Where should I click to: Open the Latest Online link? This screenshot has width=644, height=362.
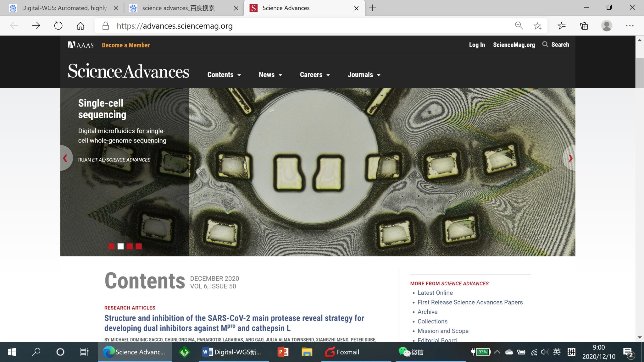tap(435, 293)
